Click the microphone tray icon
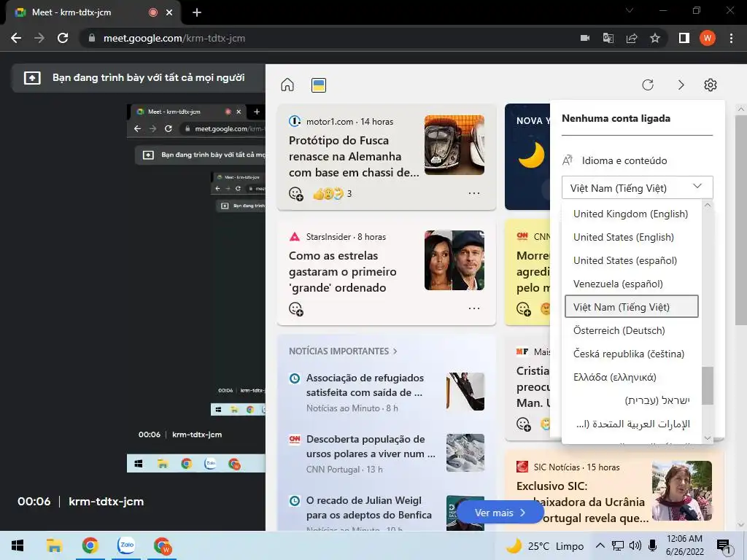The image size is (747, 560). [x=653, y=545]
